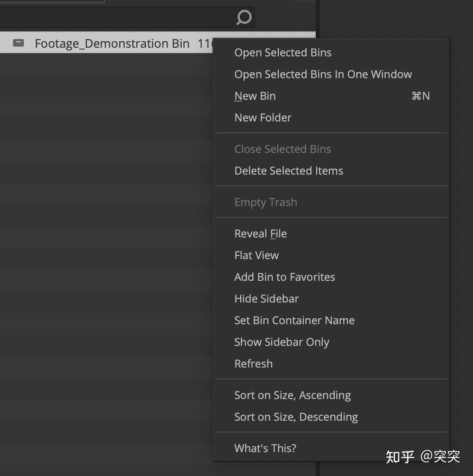Click Reveal File in the menu

click(x=260, y=234)
